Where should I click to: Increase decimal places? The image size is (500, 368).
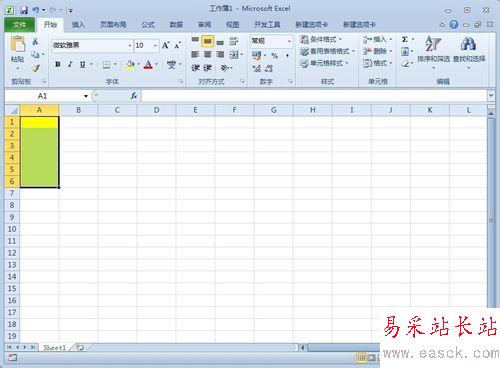(x=257, y=68)
